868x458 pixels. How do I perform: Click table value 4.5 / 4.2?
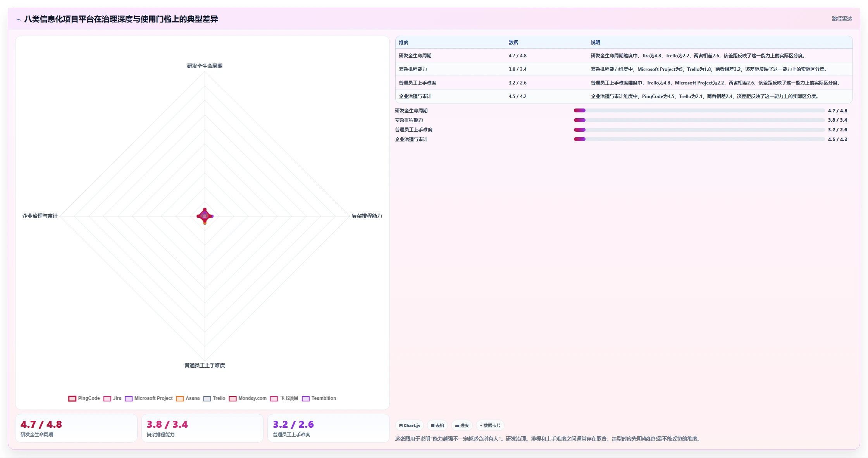(517, 96)
